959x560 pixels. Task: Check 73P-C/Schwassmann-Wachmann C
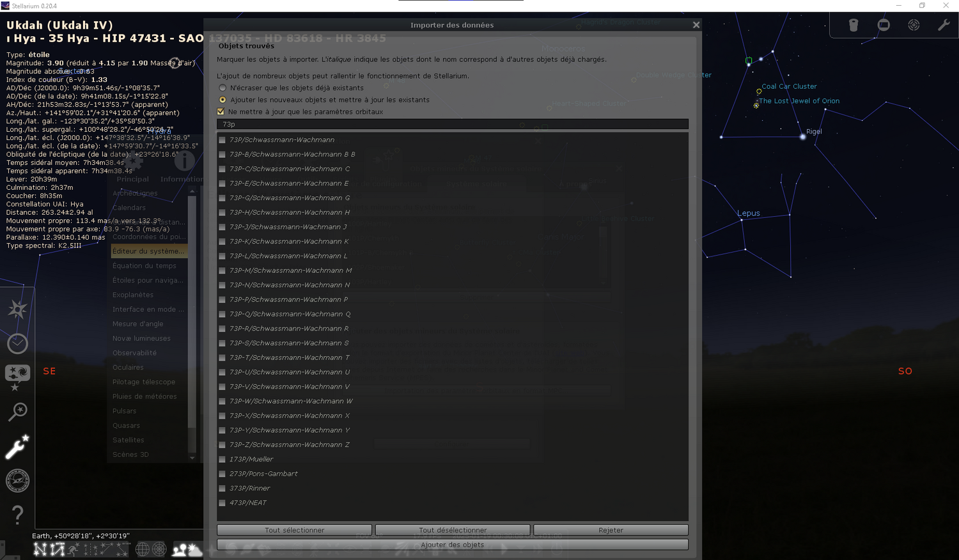pyautogui.click(x=222, y=169)
